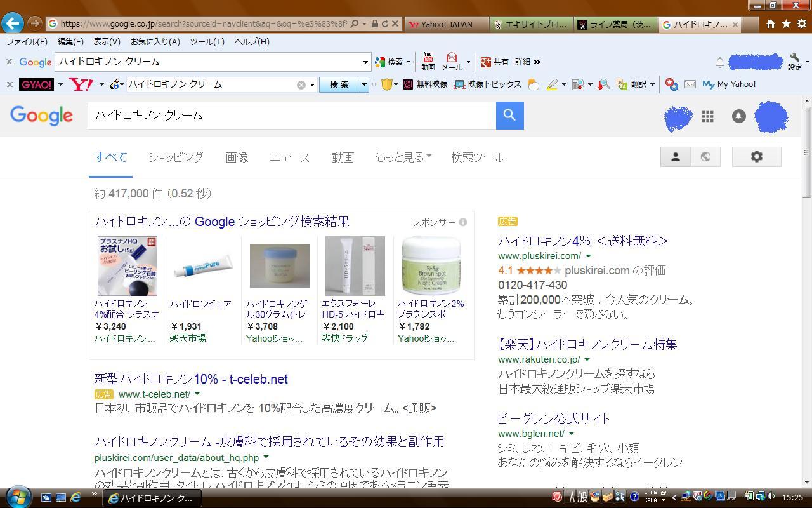
Task: Select ニュース search tab
Action: [289, 157]
